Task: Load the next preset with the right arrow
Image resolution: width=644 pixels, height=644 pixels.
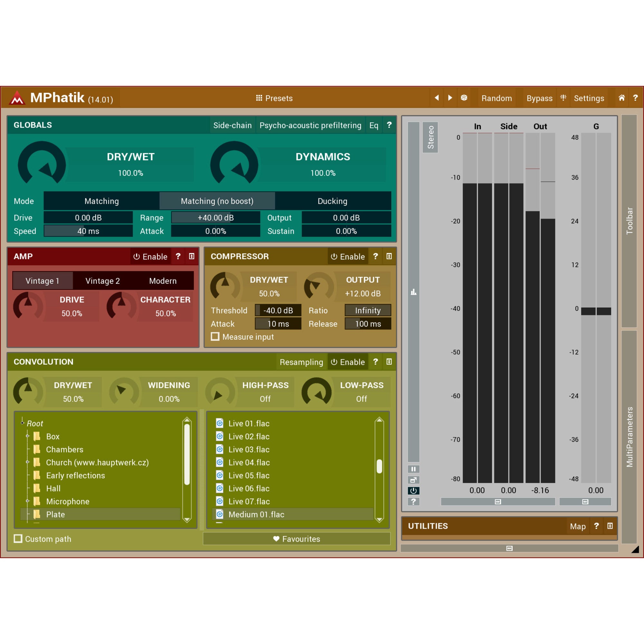Action: coord(450,98)
